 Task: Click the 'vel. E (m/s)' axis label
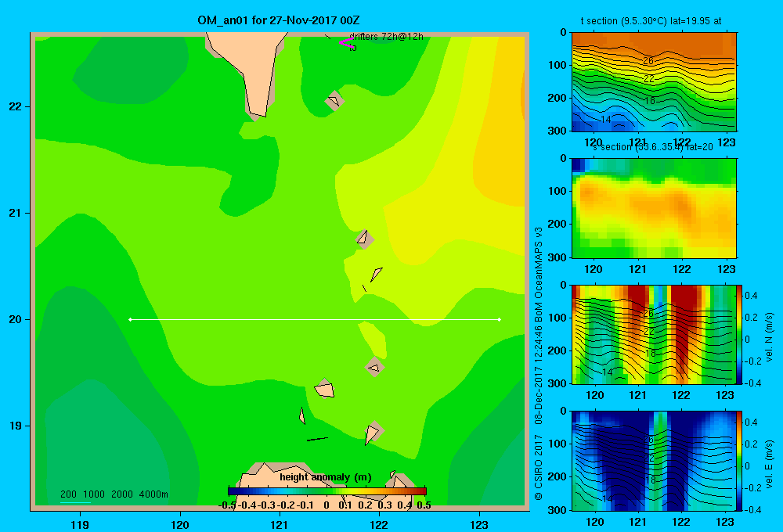769,463
